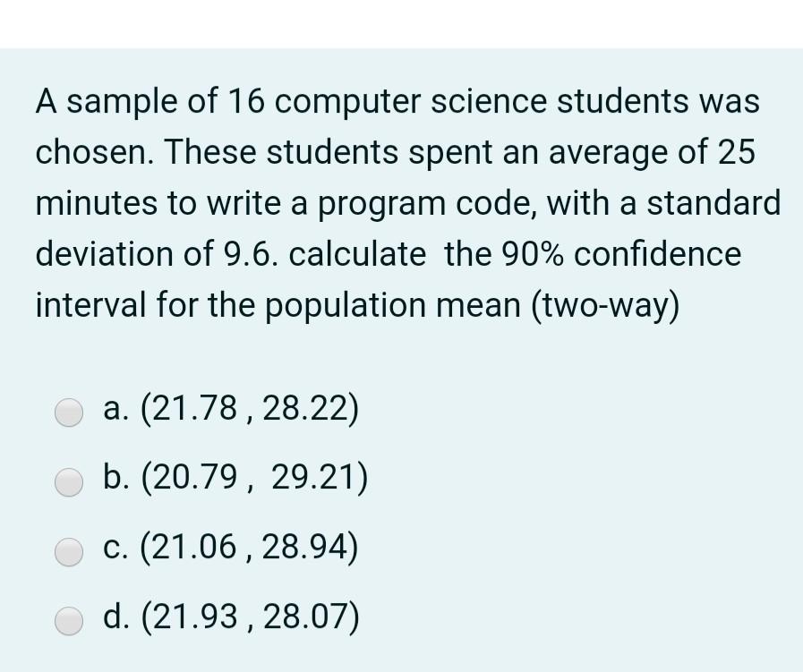Click the option d answer text
803x672 pixels.
pyautogui.click(x=251, y=617)
